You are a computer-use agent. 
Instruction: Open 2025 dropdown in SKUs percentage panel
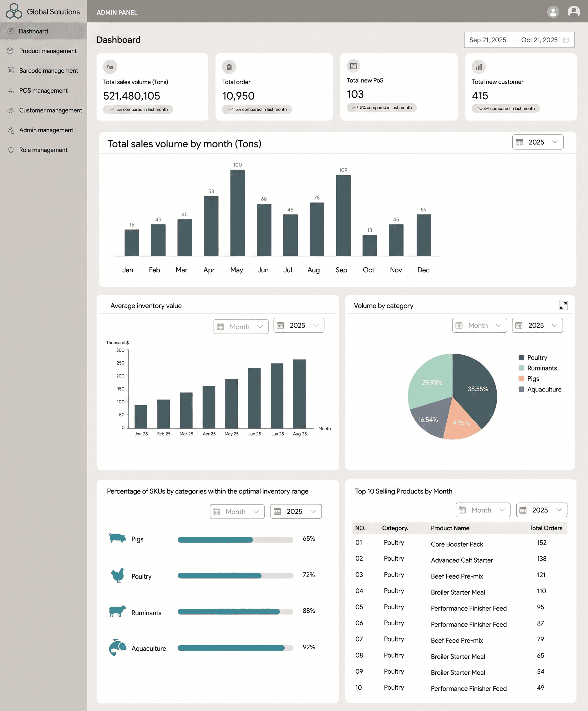coord(296,511)
